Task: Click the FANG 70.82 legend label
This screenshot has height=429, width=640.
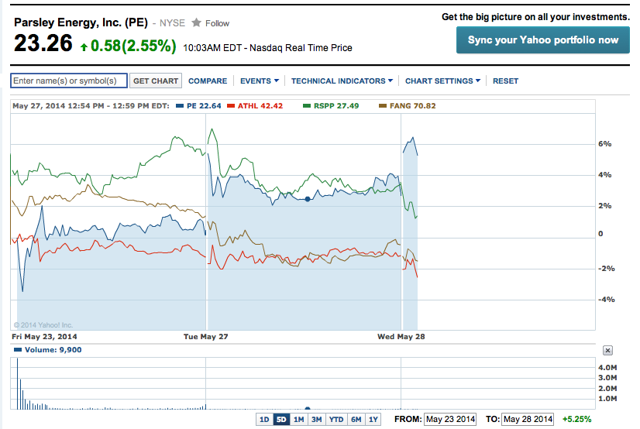Action: click(412, 106)
